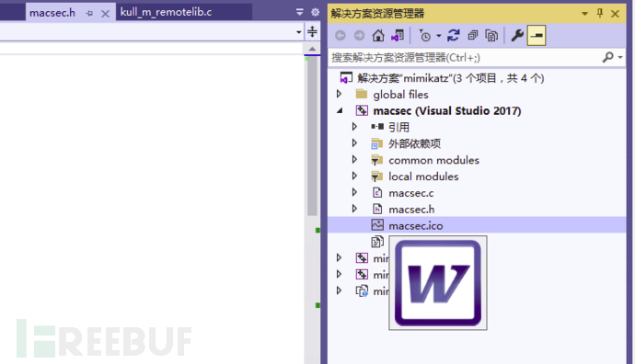Expand the macsec.c file node
The width and height of the screenshot is (635, 364).
354,192
